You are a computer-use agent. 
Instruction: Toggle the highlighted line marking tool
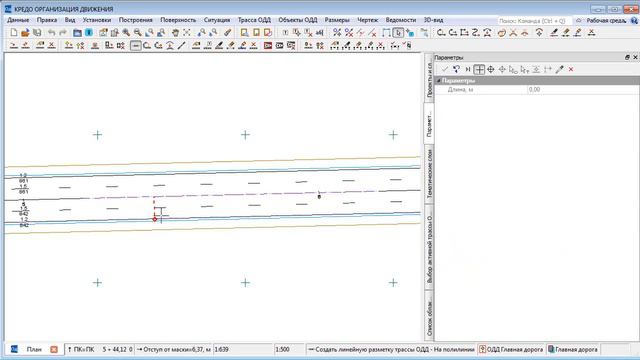click(x=136, y=46)
